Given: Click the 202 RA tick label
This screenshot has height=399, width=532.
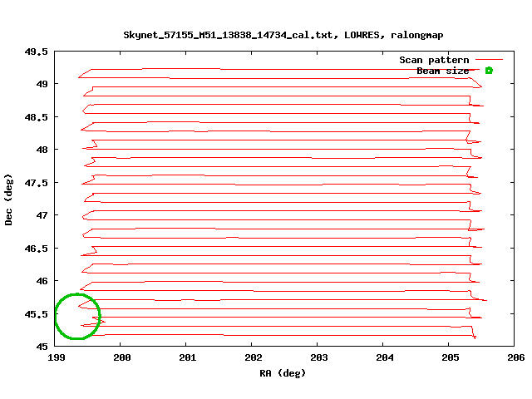Looking at the screenshot, I should click(253, 357).
